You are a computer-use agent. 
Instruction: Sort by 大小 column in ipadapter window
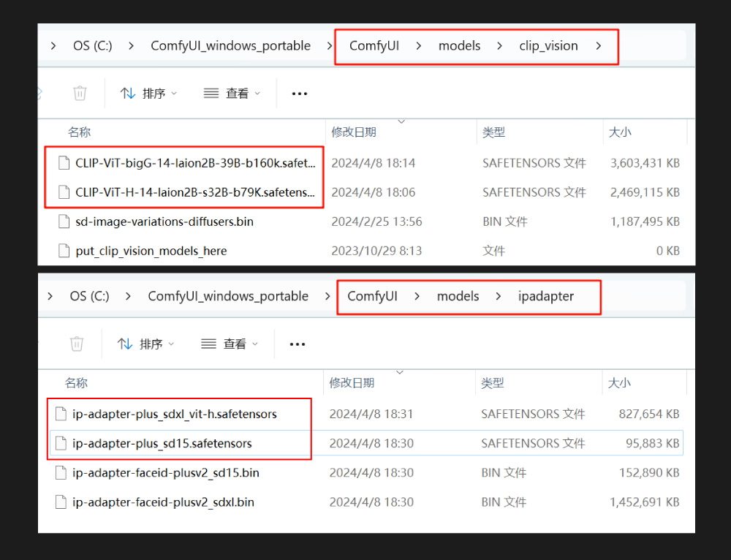pyautogui.click(x=619, y=383)
